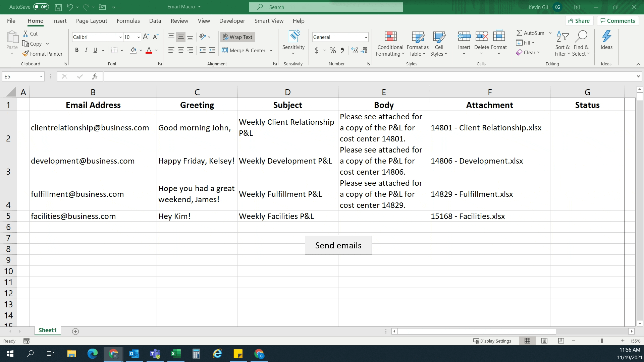Switch to the Developer tab
Screen dimensions: 644x362
[232, 21]
